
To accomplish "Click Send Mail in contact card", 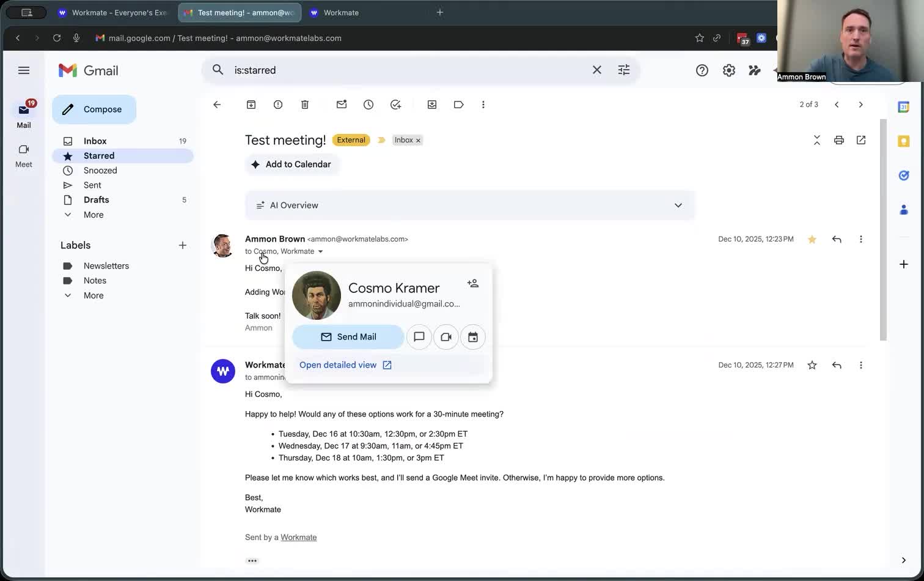I will click(x=348, y=337).
